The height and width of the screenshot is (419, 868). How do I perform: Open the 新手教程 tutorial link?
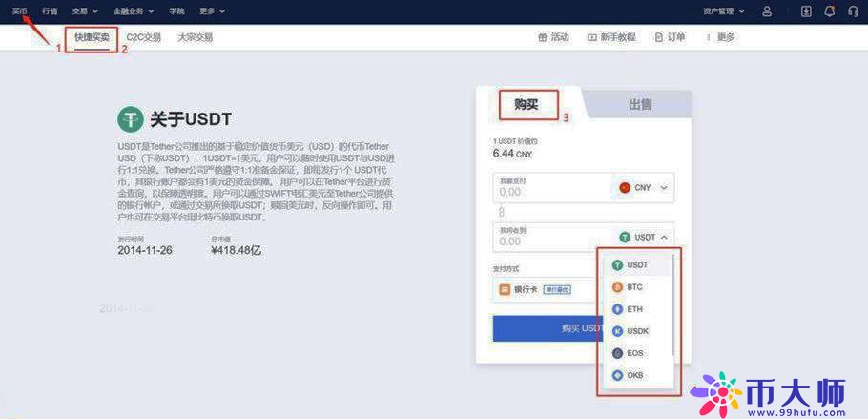click(x=611, y=37)
